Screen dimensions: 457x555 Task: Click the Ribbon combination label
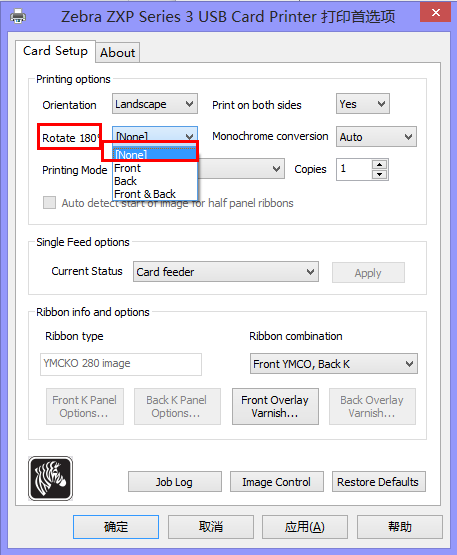(296, 336)
